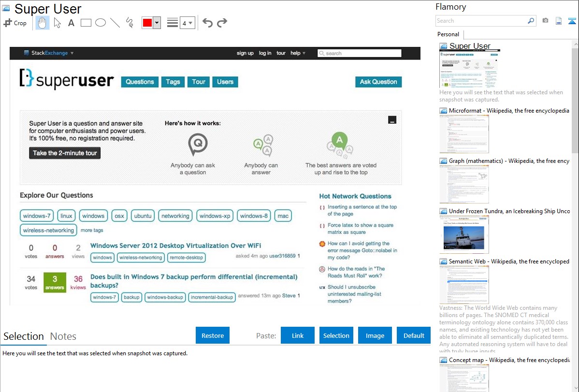This screenshot has width=579, height=392.
Task: Paste as Link
Action: (x=298, y=335)
